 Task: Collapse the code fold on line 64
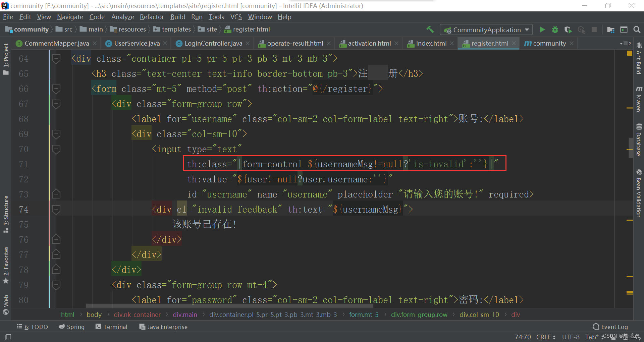56,59
